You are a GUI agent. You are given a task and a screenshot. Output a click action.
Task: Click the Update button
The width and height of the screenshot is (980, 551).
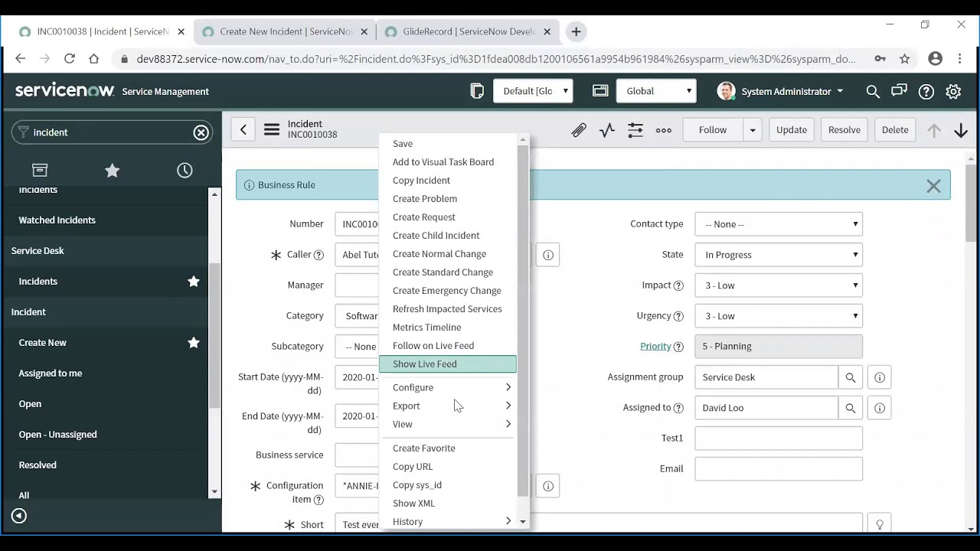click(791, 129)
